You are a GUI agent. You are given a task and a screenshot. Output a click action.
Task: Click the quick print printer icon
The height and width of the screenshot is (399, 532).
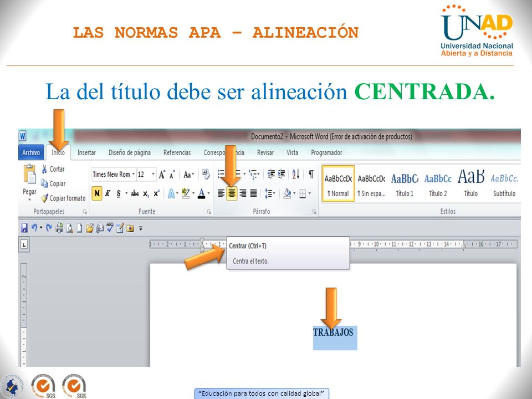(x=59, y=228)
